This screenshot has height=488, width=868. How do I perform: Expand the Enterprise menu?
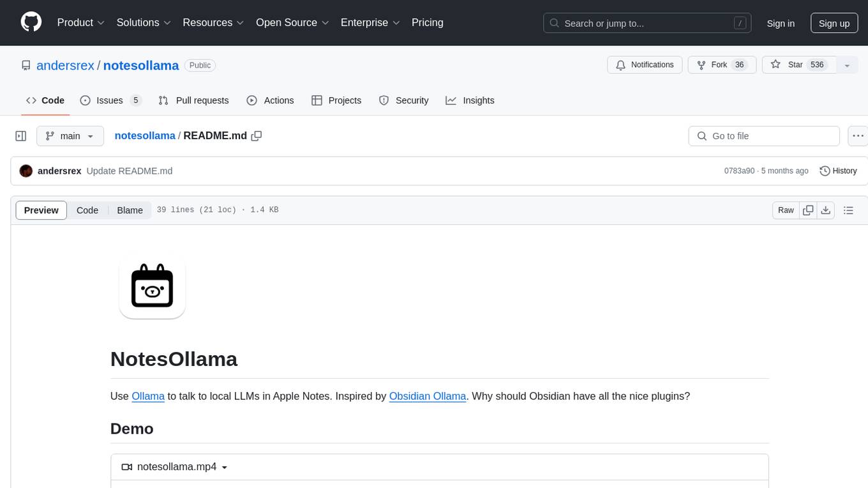370,22
